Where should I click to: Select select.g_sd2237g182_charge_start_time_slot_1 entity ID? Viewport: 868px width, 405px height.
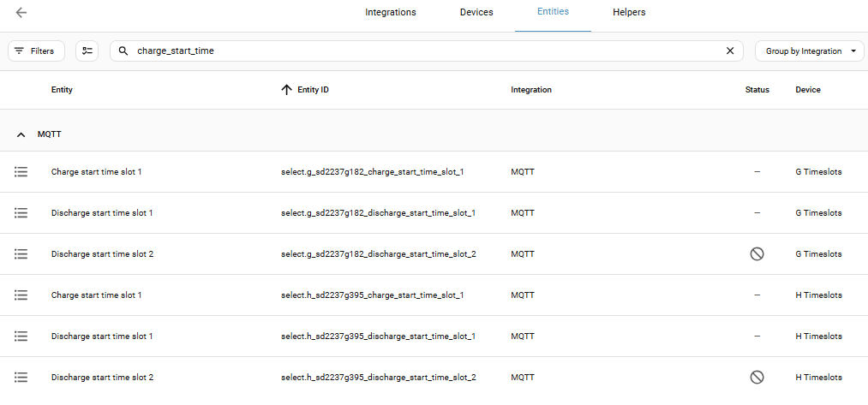(x=372, y=172)
